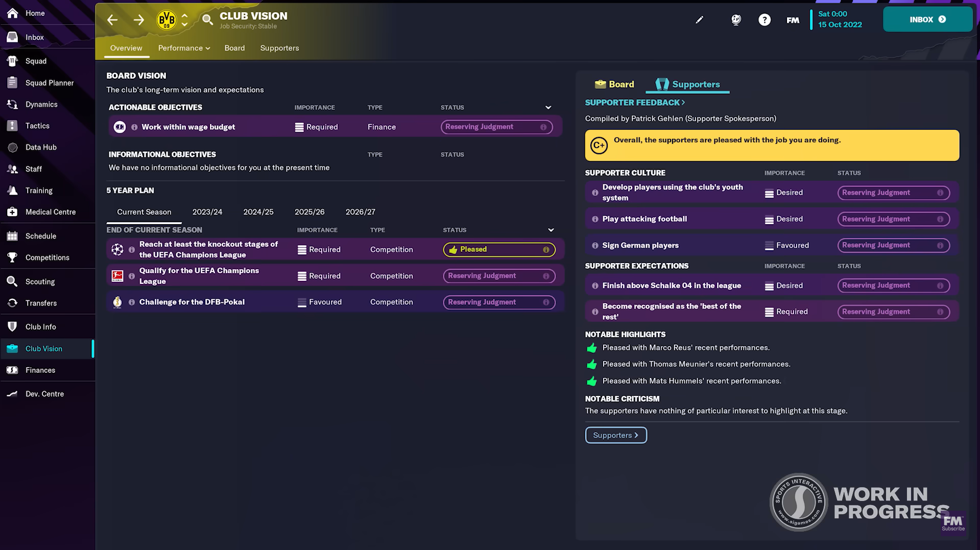
Task: Click the Supporters button below Notable Criticism
Action: [x=616, y=435]
